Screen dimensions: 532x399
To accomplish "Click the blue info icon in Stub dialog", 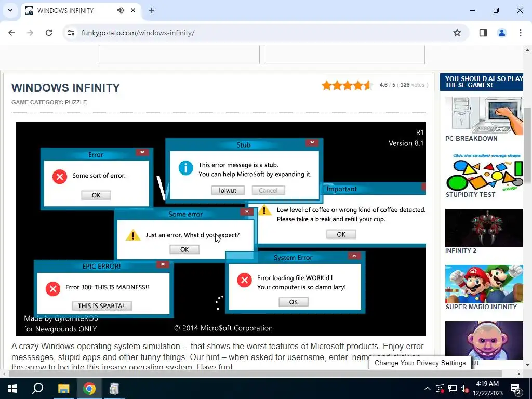I will point(186,168).
